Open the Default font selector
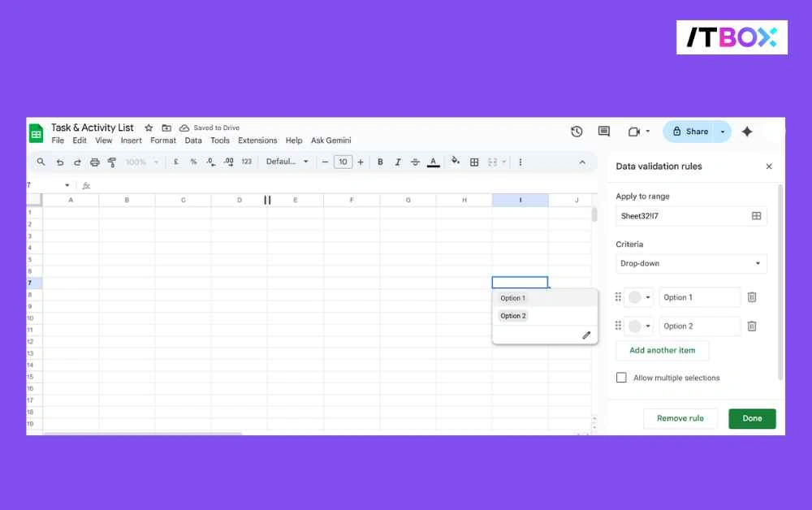This screenshot has height=510, width=812. [x=286, y=162]
